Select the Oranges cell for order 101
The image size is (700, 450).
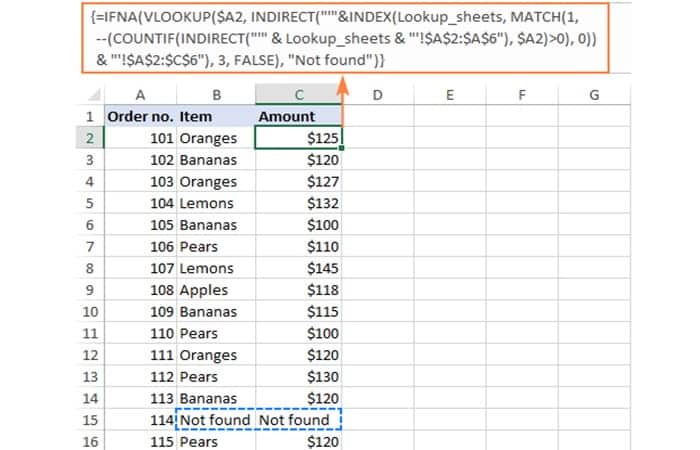[x=216, y=138]
